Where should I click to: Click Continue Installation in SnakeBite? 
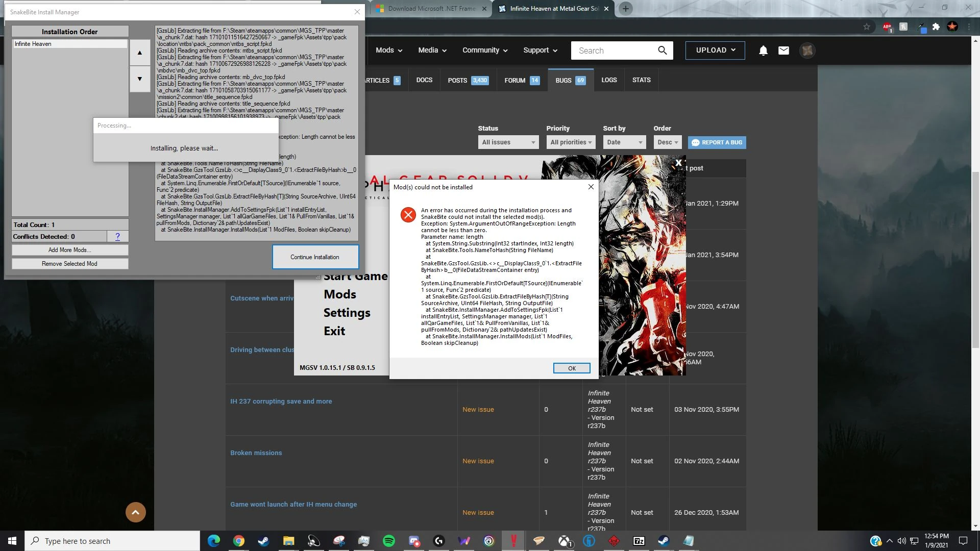(x=315, y=257)
